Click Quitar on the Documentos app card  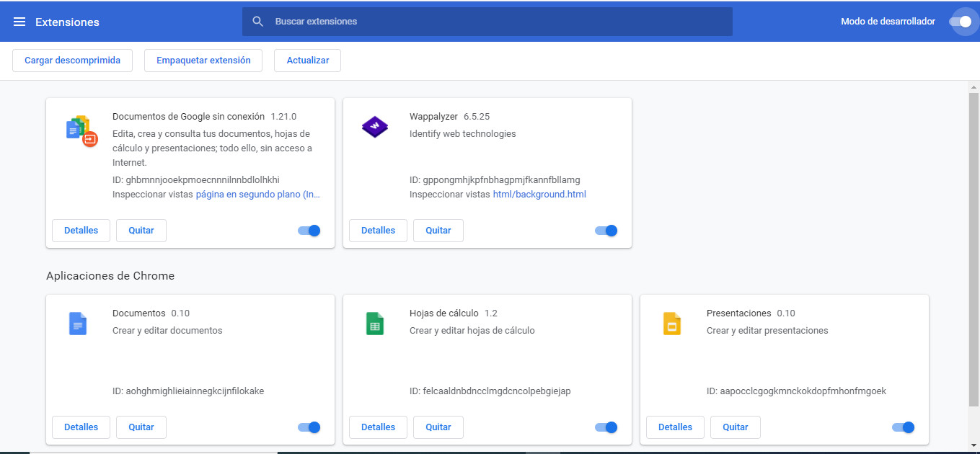tap(141, 427)
